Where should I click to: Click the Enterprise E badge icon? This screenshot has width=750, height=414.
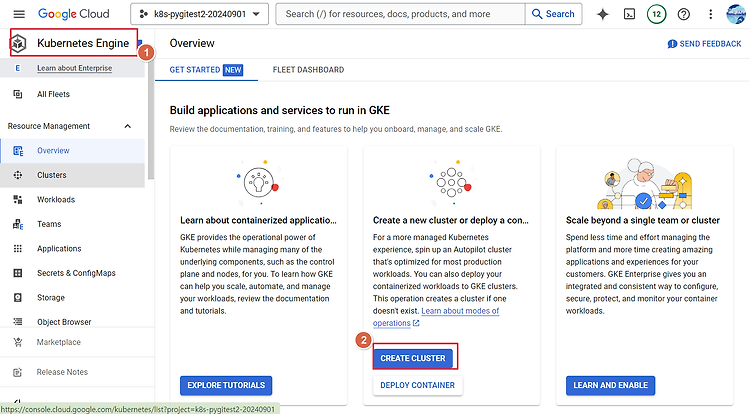click(x=18, y=68)
